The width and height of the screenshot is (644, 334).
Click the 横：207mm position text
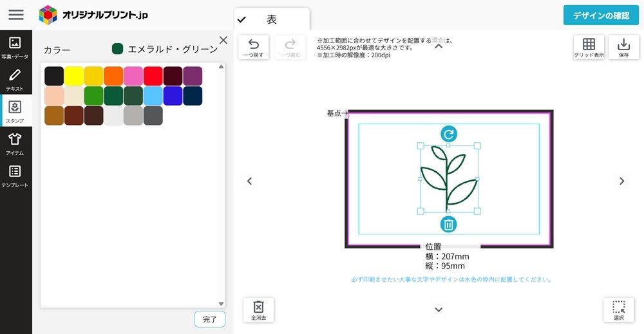pos(448,256)
